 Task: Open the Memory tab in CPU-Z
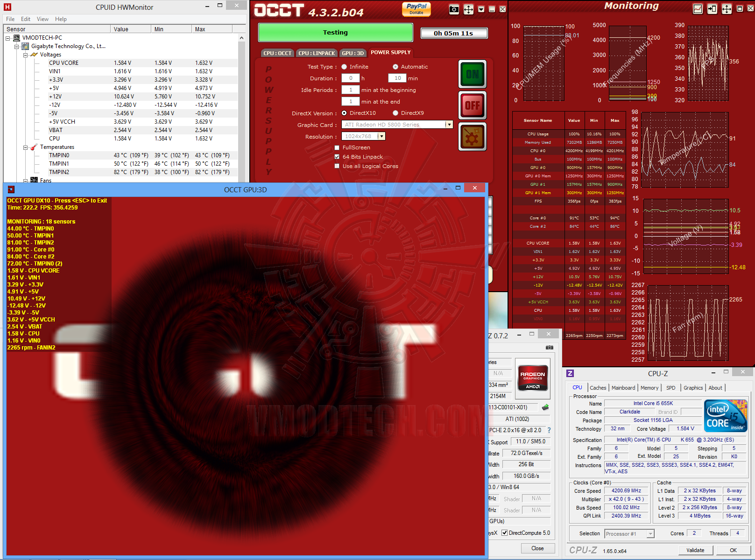click(649, 388)
